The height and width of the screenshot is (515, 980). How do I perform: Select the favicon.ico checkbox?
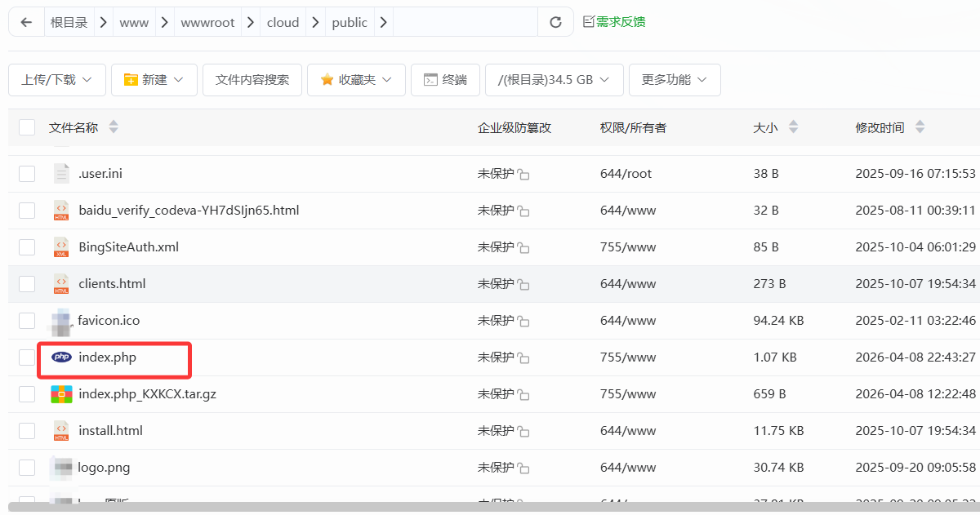(27, 321)
